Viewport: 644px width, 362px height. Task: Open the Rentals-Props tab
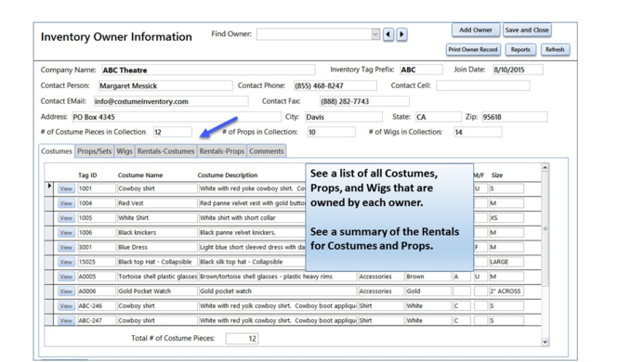tap(222, 151)
